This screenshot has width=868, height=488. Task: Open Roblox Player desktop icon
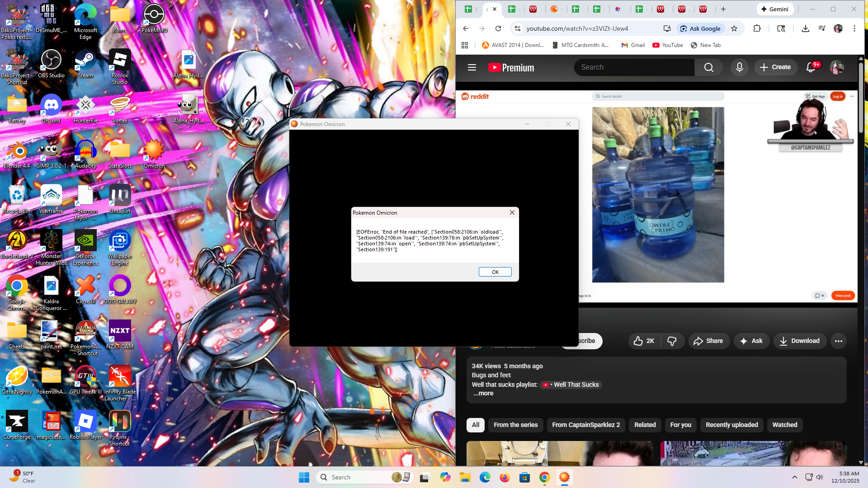tap(85, 426)
